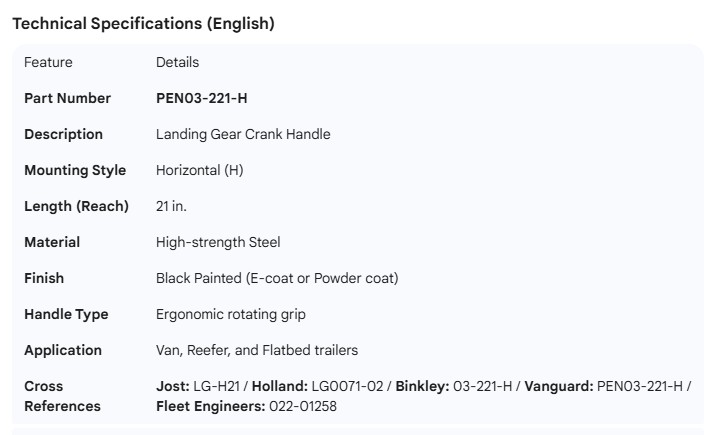The height and width of the screenshot is (435, 706).
Task: Click the Details column header
Action: pyautogui.click(x=177, y=62)
